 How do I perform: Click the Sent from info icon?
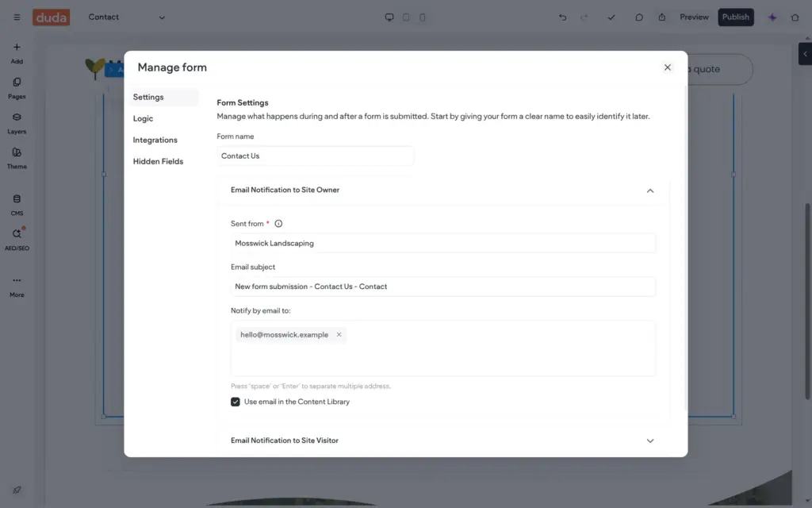point(278,223)
